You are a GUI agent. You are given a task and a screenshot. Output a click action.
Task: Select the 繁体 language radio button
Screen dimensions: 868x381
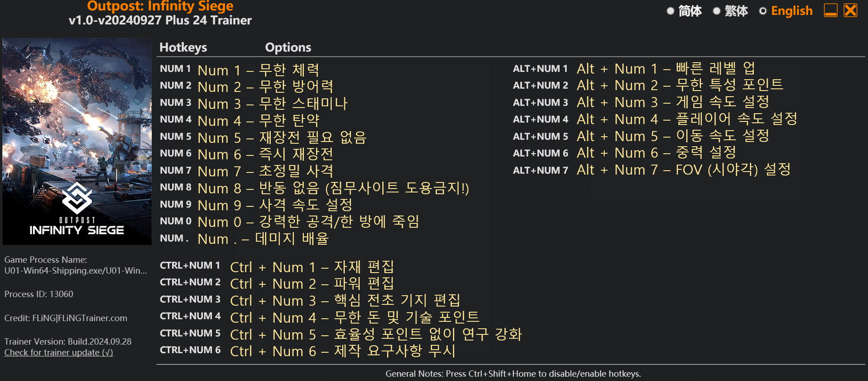716,11
